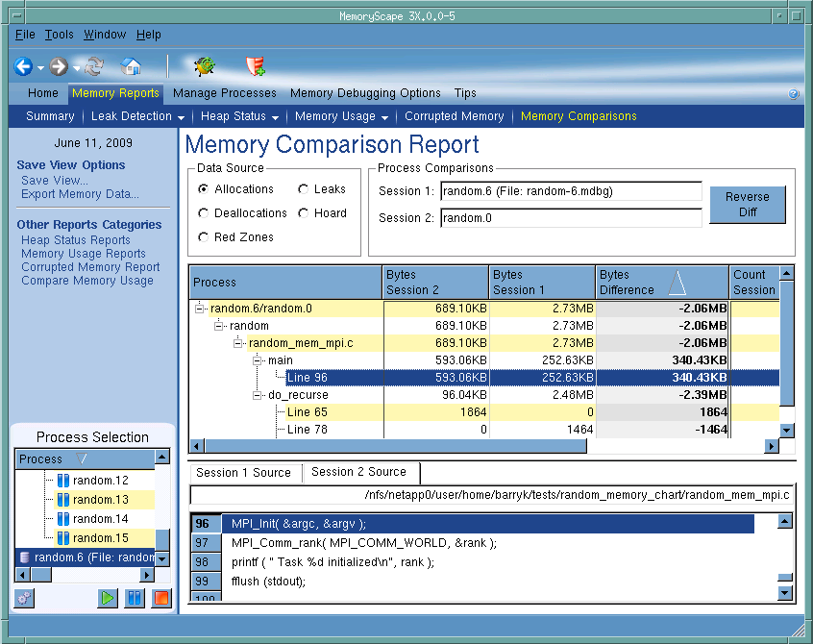Collapse the do_recurse tree node

259,395
